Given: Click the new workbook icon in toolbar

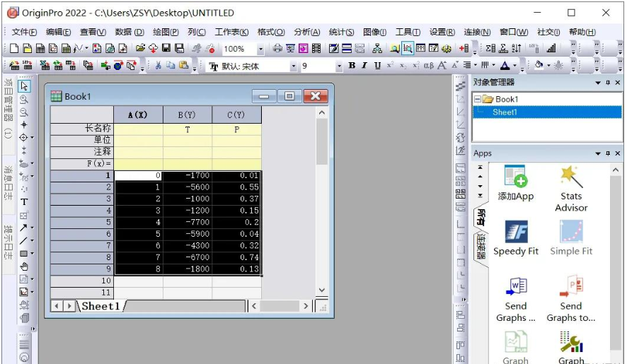Looking at the screenshot, I should (40, 48).
